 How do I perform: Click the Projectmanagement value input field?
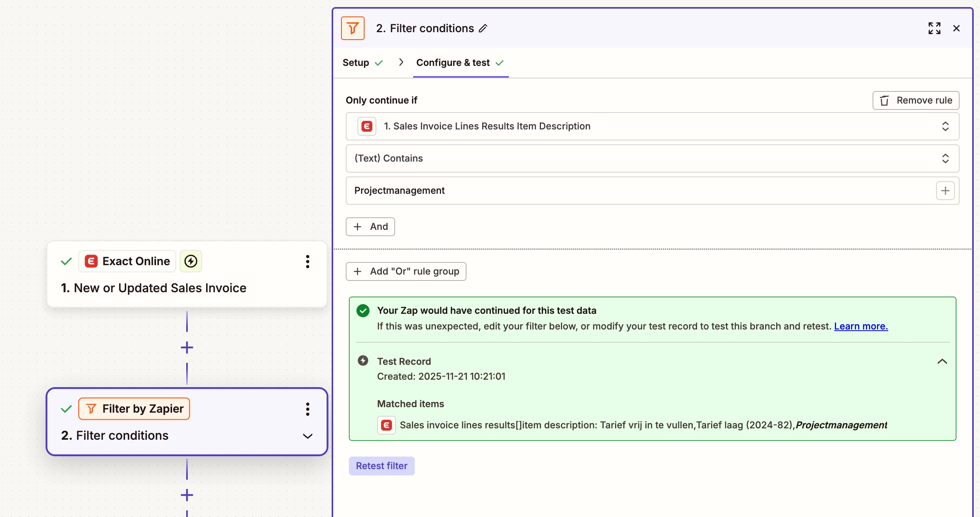627,191
